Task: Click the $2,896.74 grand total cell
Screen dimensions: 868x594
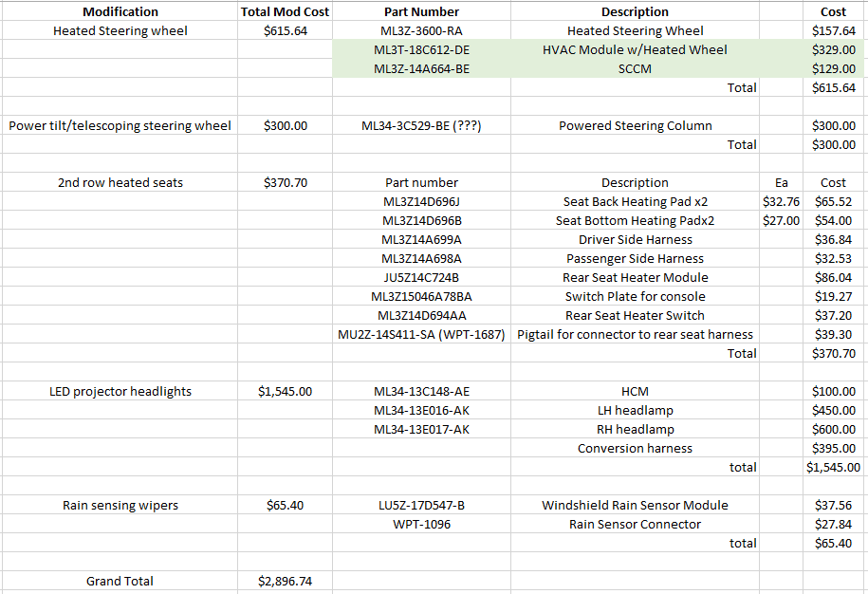Action: (x=286, y=582)
